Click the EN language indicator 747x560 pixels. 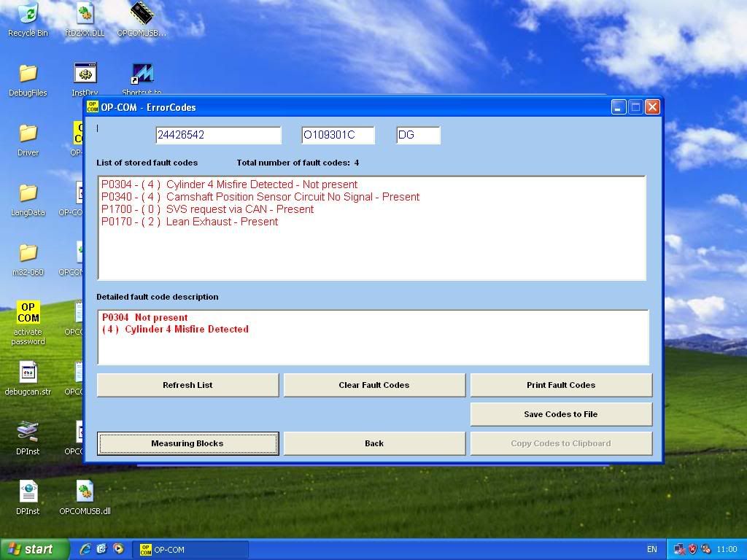(x=652, y=550)
